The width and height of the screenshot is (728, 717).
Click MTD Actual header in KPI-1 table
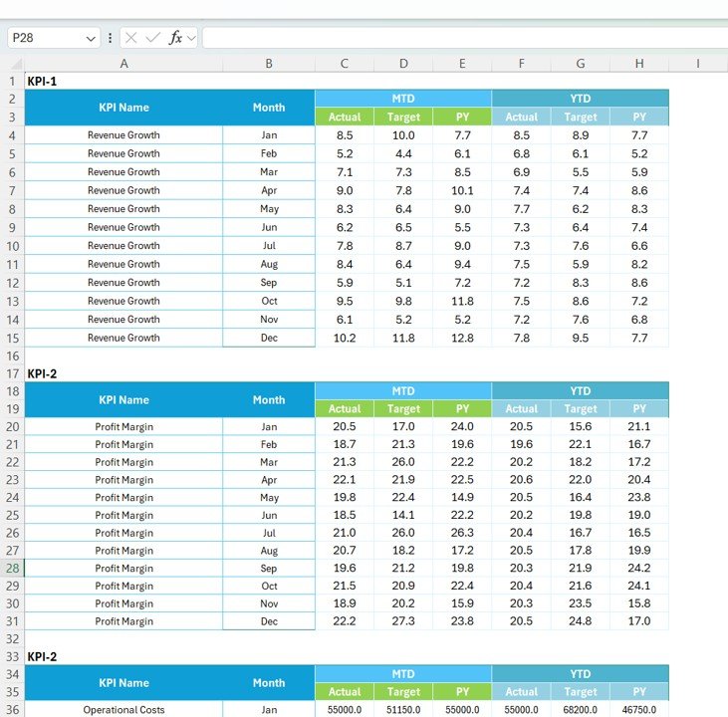tap(345, 117)
